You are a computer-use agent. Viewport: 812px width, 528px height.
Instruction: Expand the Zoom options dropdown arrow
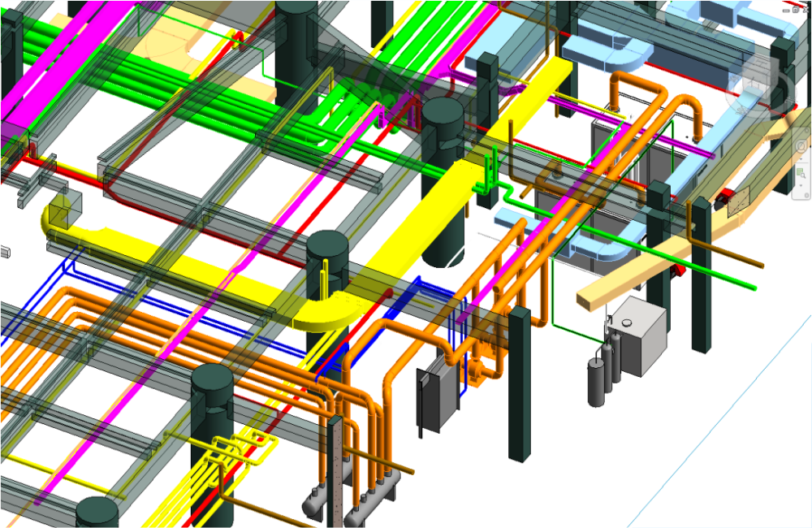802,184
